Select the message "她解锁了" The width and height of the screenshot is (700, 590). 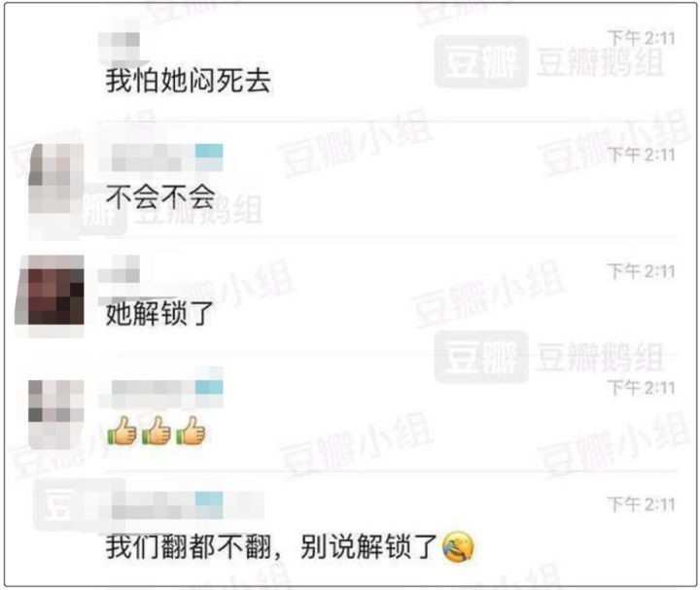tap(159, 313)
